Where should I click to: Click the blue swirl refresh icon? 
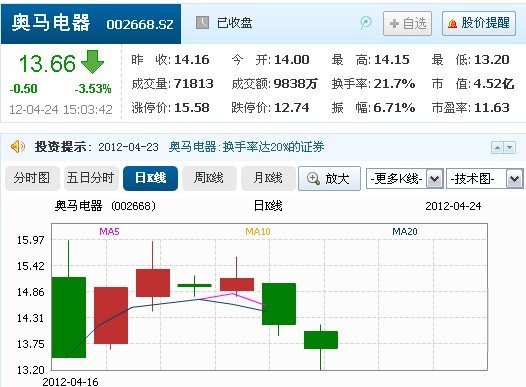coord(366,23)
